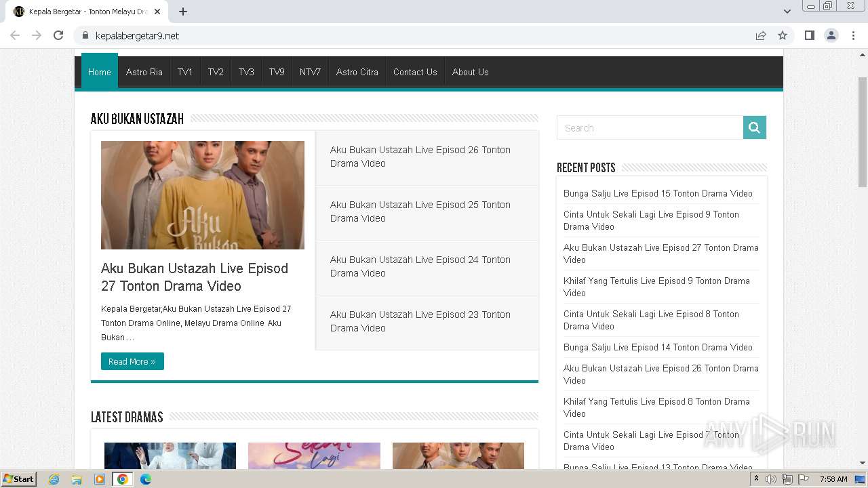868x488 pixels.
Task: Click the Show desktop button
Action: [x=861, y=479]
